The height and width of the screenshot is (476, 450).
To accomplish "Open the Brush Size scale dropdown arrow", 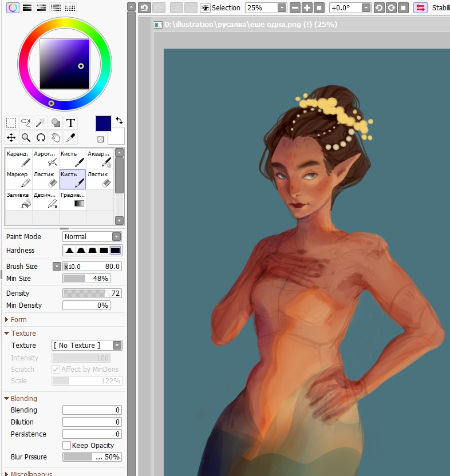I will [57, 267].
